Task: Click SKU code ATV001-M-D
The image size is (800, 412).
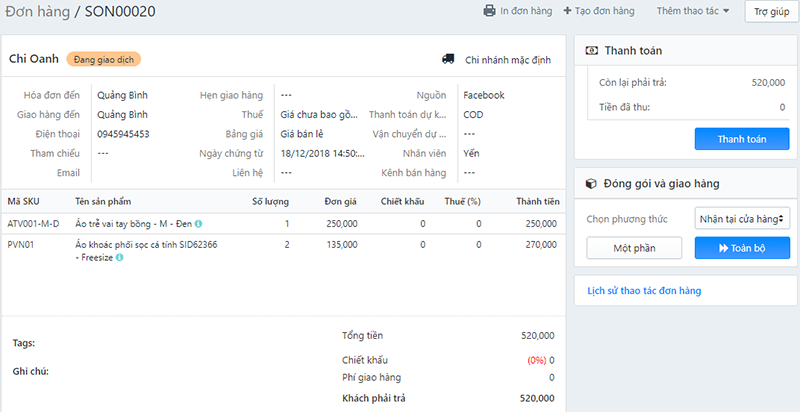Action: pos(33,224)
